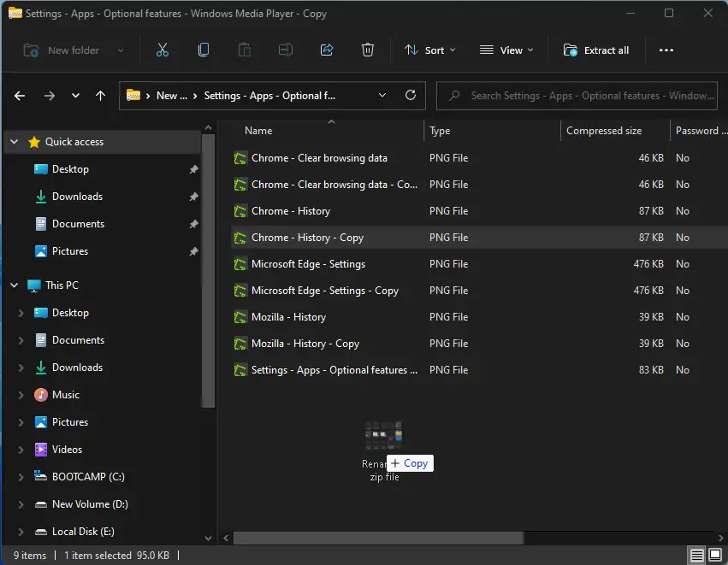Collapse the Quick access section
This screenshot has width=728, height=565.
(x=15, y=142)
